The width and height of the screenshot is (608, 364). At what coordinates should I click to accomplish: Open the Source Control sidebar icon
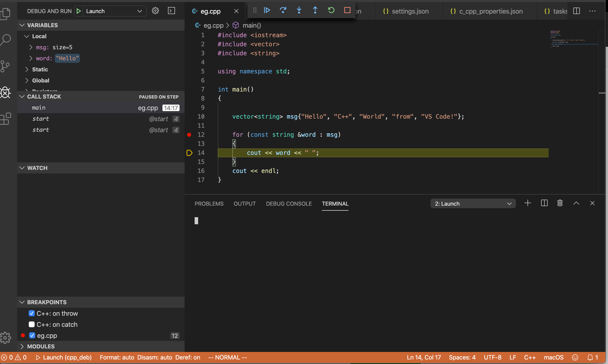6,66
